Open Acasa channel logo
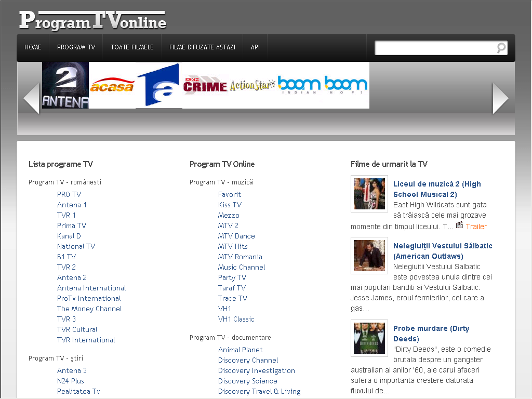The height and width of the screenshot is (399, 532). point(112,85)
